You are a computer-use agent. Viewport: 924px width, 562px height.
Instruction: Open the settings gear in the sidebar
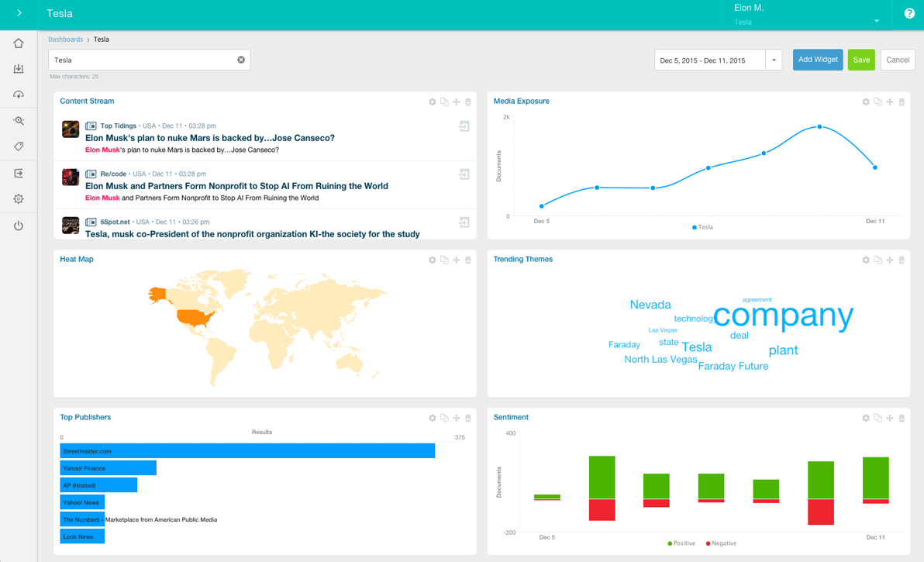19,199
